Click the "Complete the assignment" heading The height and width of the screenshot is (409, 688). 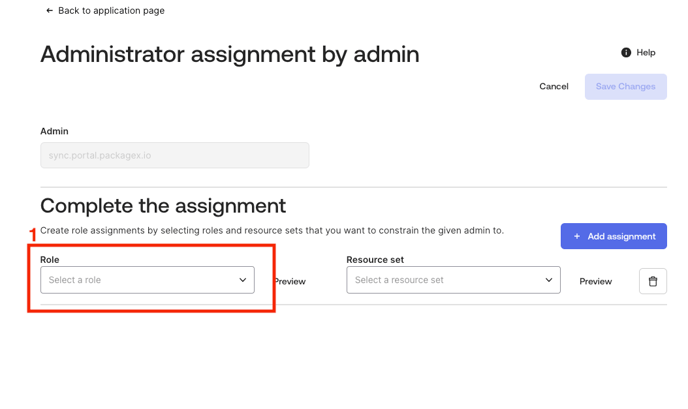click(x=163, y=206)
